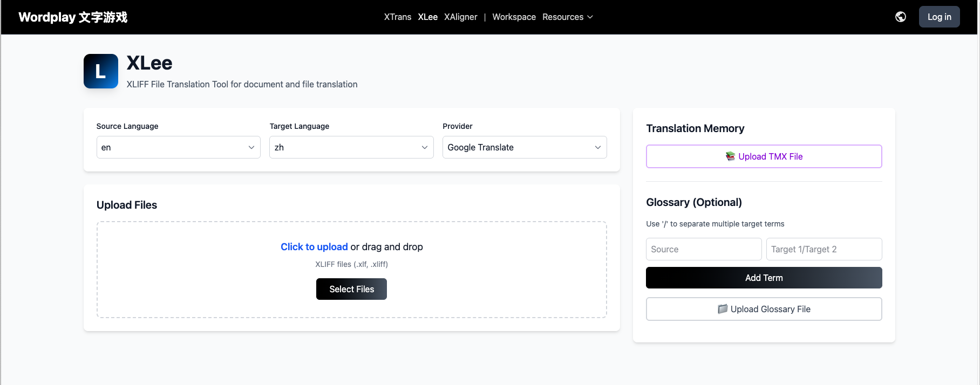Click the folder icon inside Upload Glossary File
Viewport: 980px width, 385px height.
723,308
